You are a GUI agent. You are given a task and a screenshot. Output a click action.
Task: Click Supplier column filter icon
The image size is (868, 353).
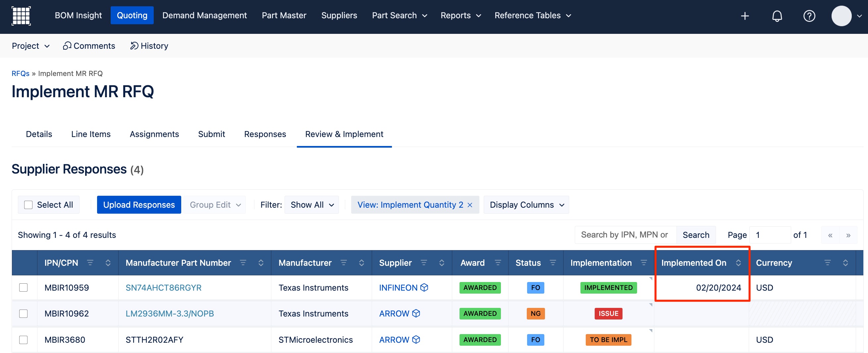(x=424, y=262)
